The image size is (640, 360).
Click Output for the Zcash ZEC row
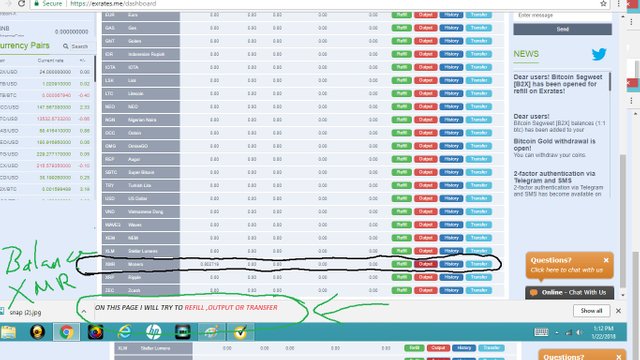pyautogui.click(x=425, y=290)
